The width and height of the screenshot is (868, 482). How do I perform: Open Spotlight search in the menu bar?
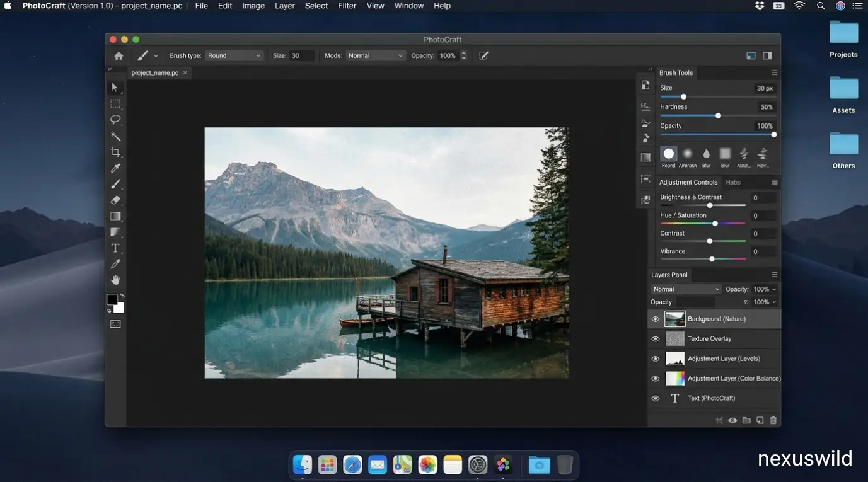pyautogui.click(x=821, y=6)
